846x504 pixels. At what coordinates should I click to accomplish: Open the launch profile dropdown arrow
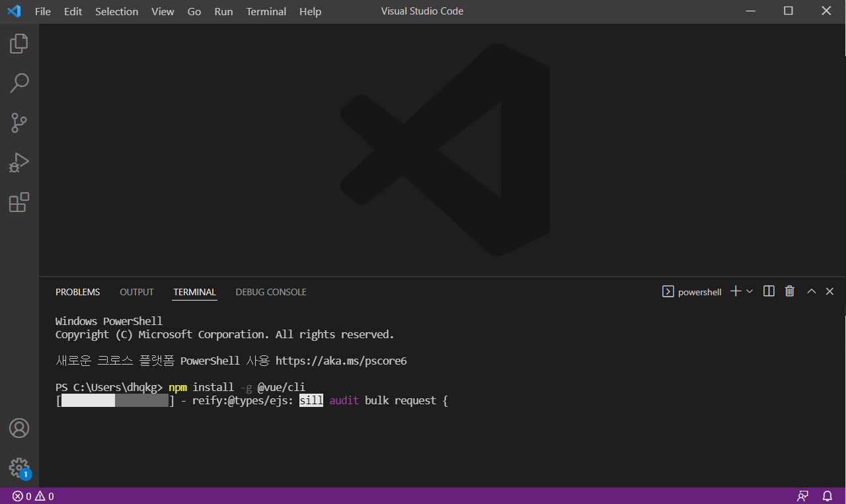(750, 291)
